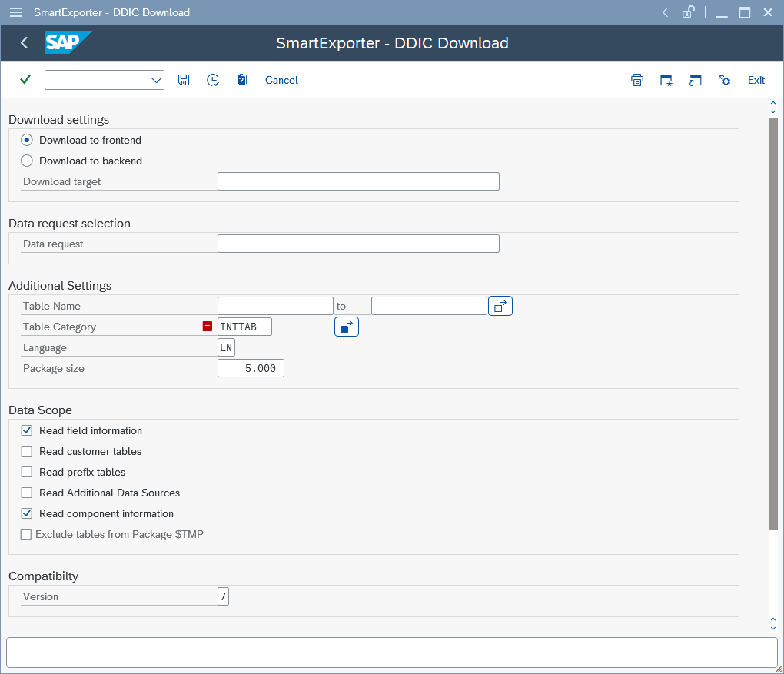Uncheck Read field information
Image resolution: width=784 pixels, height=674 pixels.
coord(27,430)
